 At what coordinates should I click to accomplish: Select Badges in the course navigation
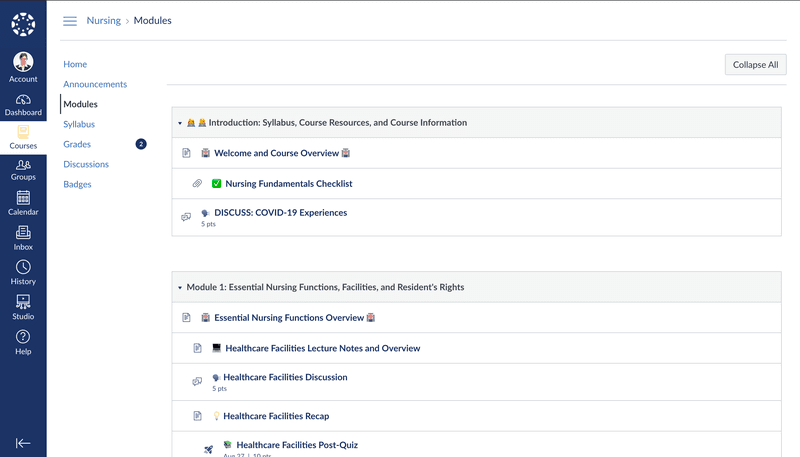[x=77, y=184]
